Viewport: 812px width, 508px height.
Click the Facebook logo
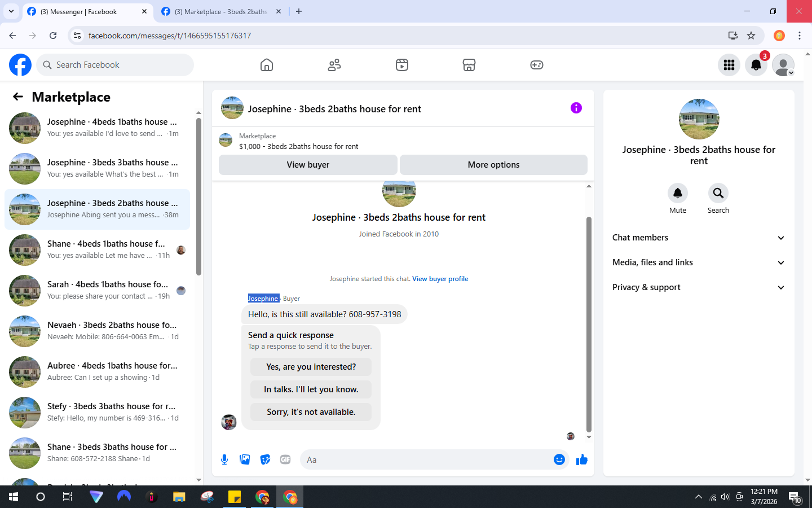click(20, 65)
